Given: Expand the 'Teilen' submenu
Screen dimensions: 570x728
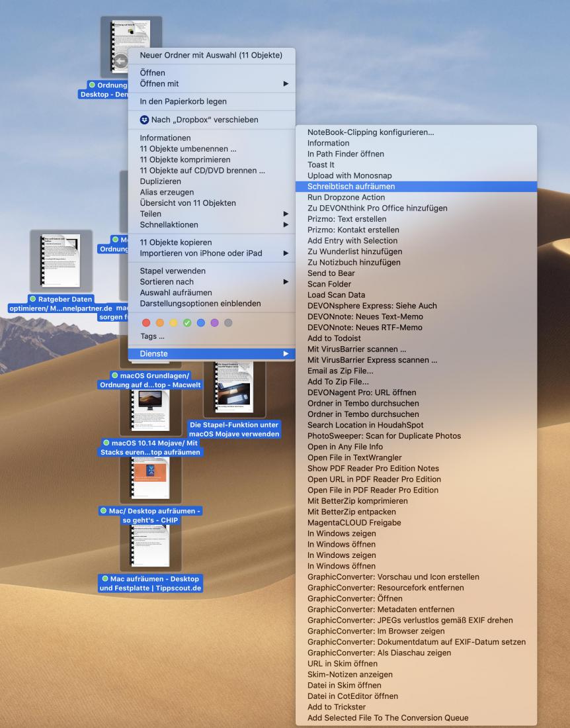Looking at the screenshot, I should tap(212, 214).
